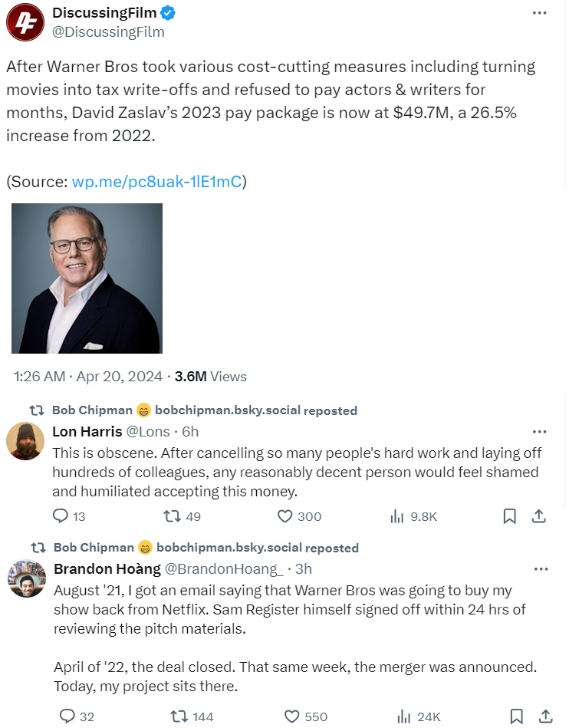Share Lon Harris's tweet
Screen dimensions: 569x728
(538, 516)
